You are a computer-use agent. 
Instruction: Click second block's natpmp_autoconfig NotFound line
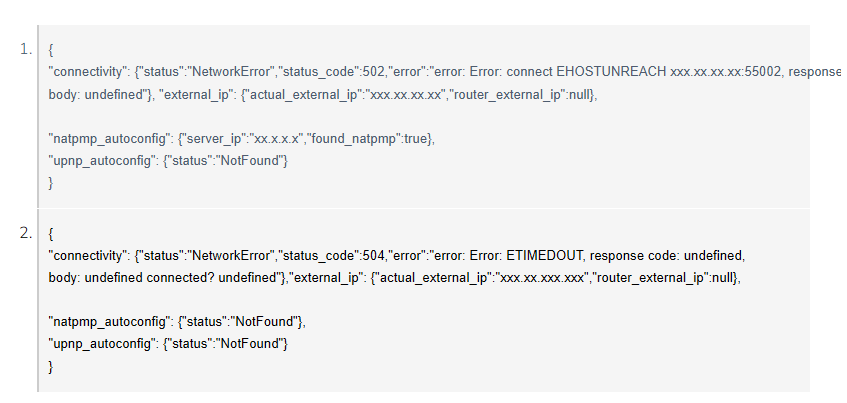(x=177, y=322)
